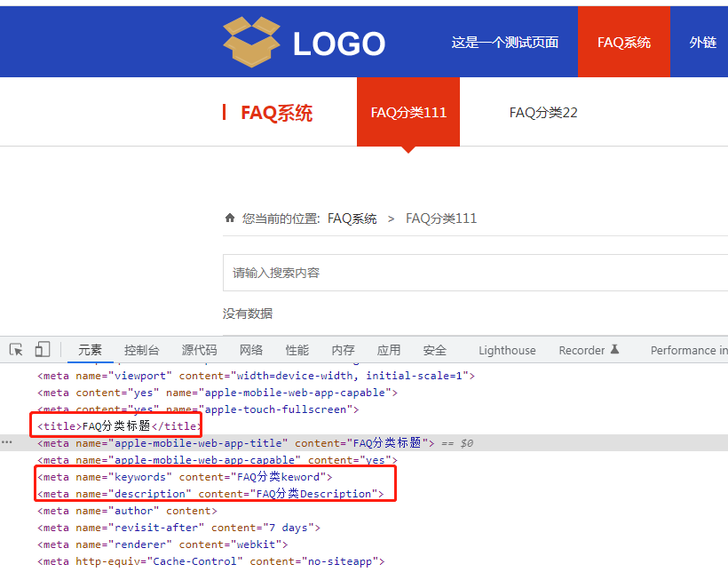Follow the FAQ系统 breadcrumb link

point(352,218)
